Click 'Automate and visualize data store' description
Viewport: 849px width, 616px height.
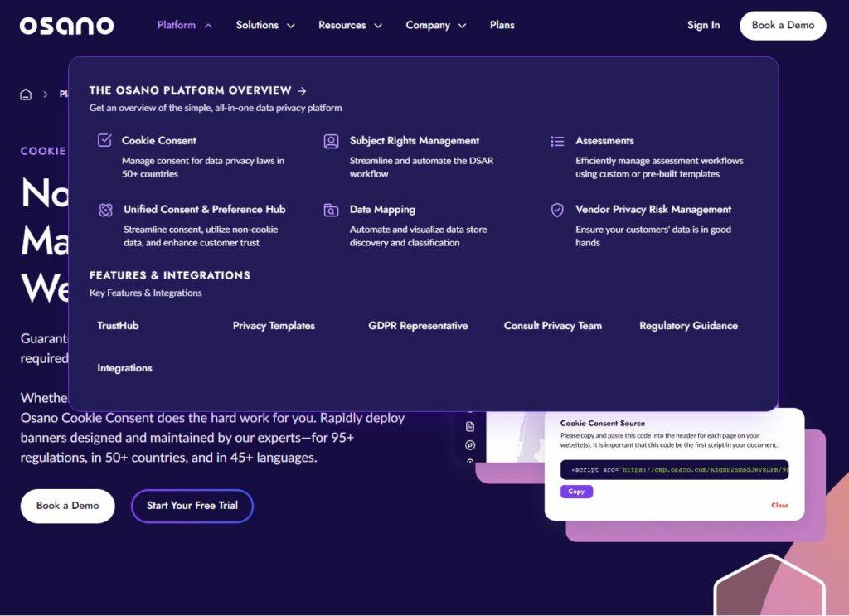click(418, 236)
